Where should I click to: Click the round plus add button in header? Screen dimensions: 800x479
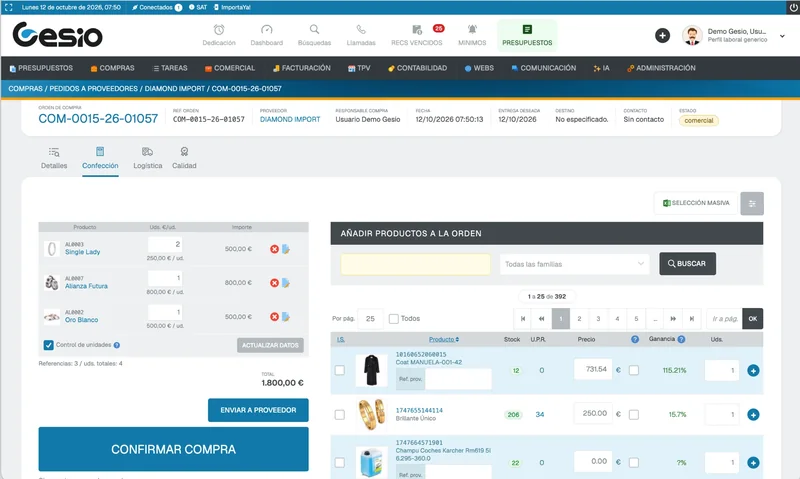click(662, 35)
